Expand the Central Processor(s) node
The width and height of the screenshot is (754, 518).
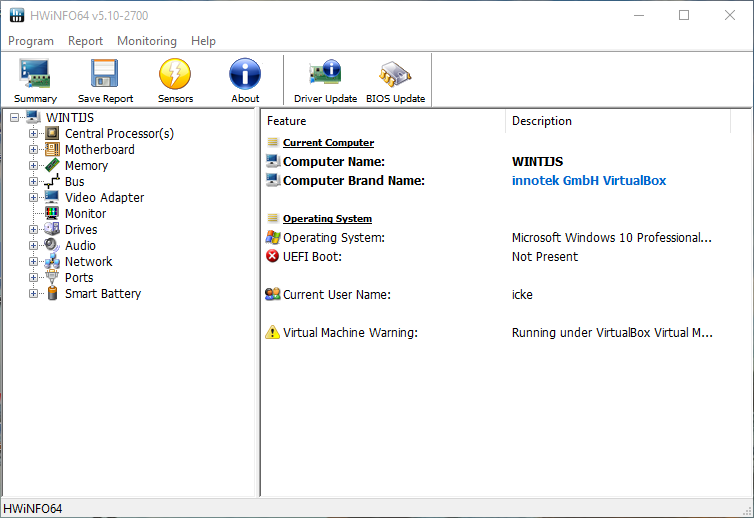click(33, 134)
